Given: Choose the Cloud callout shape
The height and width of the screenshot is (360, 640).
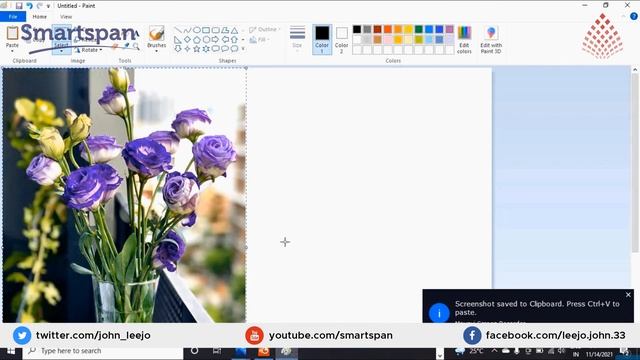Looking at the screenshot, I should pos(234,49).
